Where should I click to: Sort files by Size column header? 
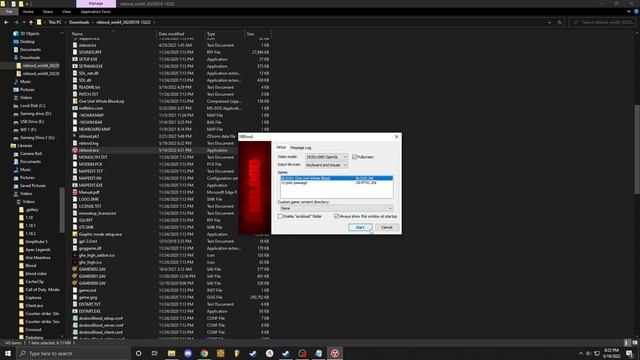click(x=250, y=34)
